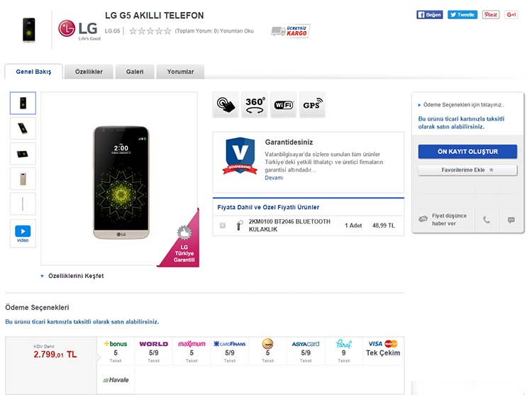Open the Özellikler tab
Screen dimensions: 532x395
tap(89, 72)
